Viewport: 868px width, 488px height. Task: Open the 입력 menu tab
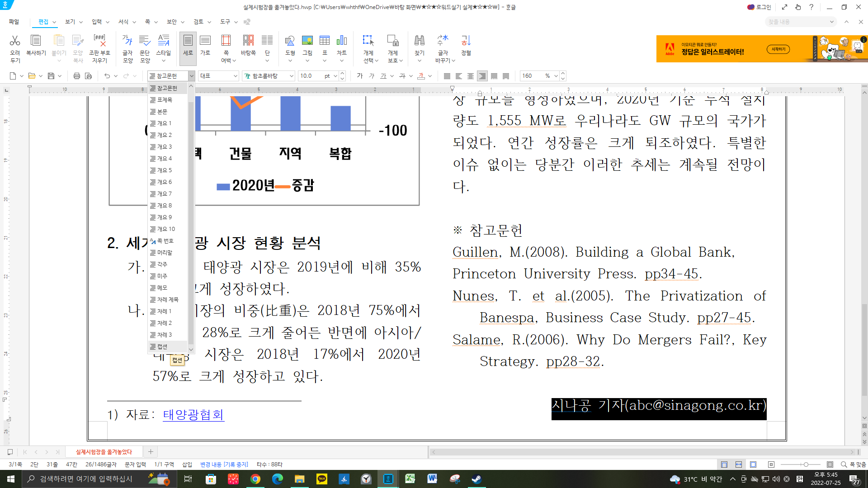[97, 22]
